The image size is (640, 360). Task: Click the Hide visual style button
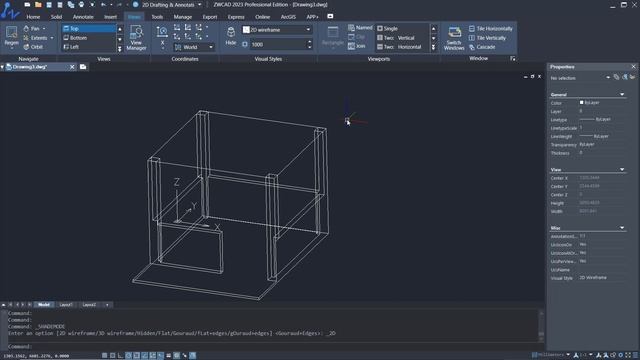231,36
